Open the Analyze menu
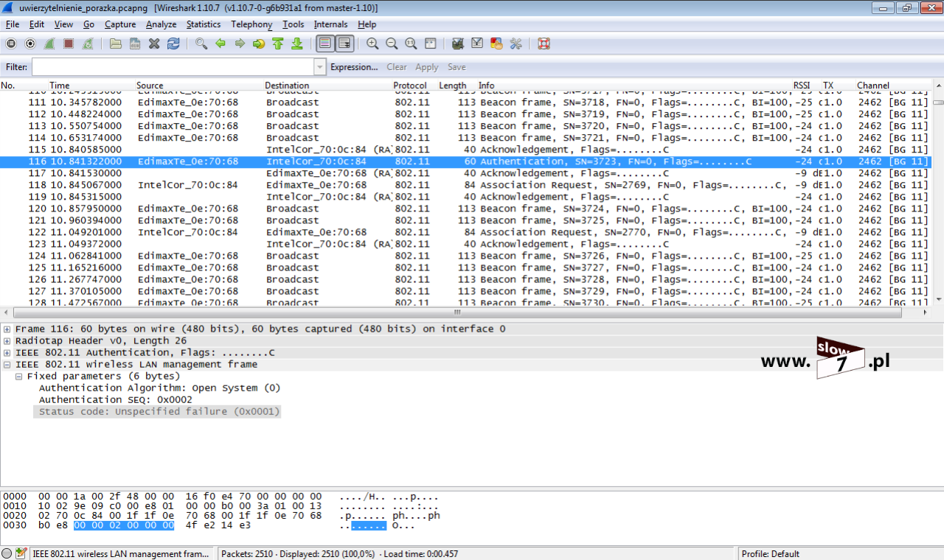Viewport: 944px width, 560px height. click(161, 24)
